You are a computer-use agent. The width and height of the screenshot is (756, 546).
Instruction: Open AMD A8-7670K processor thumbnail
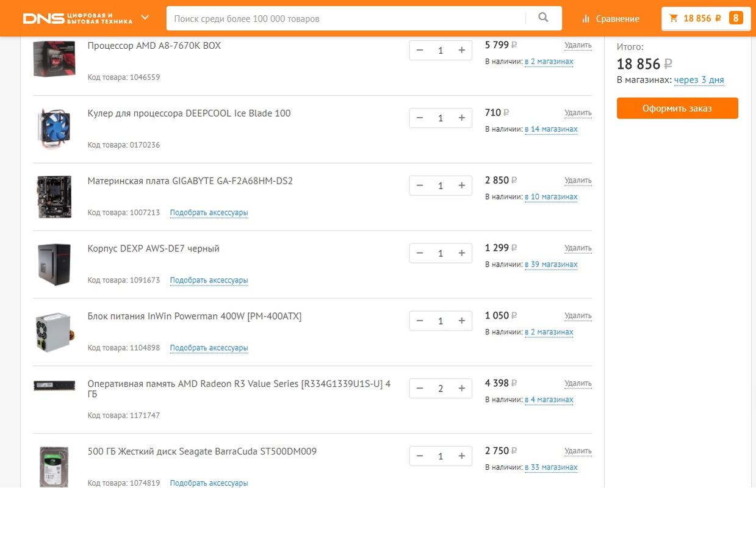point(54,59)
